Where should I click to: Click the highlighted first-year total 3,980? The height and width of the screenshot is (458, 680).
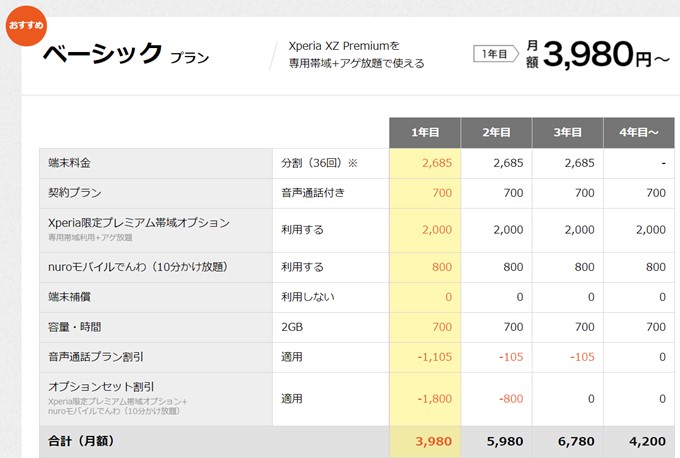(x=434, y=441)
